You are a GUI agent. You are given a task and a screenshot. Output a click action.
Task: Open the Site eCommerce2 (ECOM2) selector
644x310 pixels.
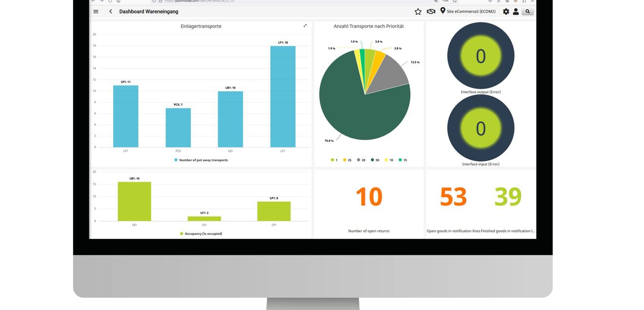coord(471,11)
